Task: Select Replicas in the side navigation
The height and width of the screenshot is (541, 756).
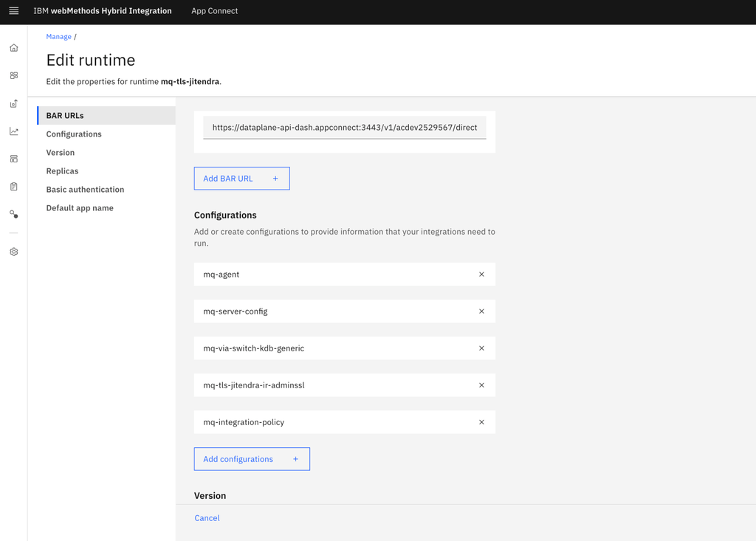Action: 62,171
